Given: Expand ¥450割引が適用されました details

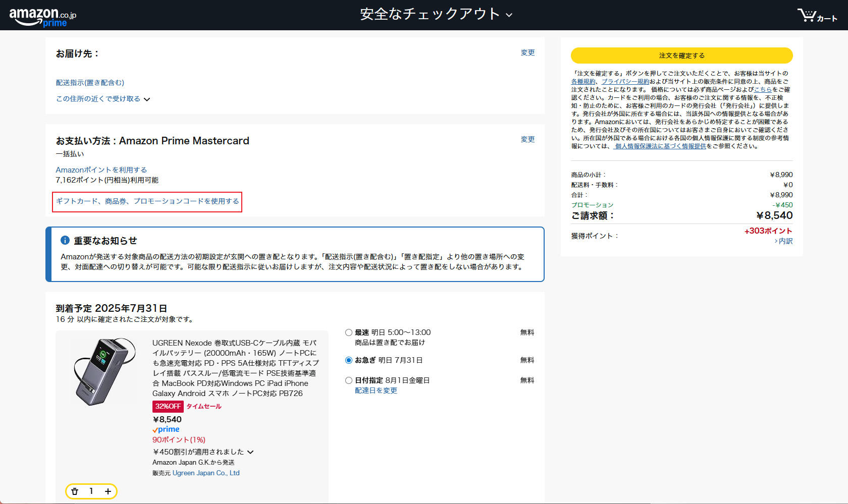Looking at the screenshot, I should 203,452.
